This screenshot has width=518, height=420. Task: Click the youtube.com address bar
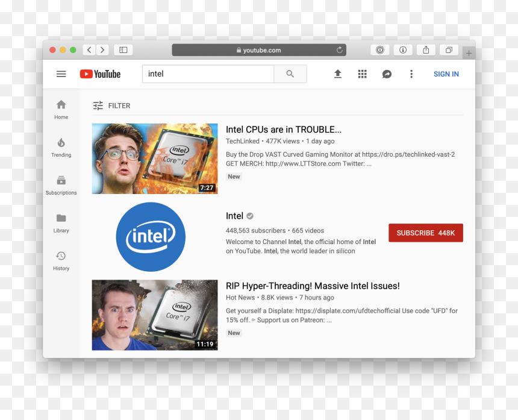click(x=259, y=50)
